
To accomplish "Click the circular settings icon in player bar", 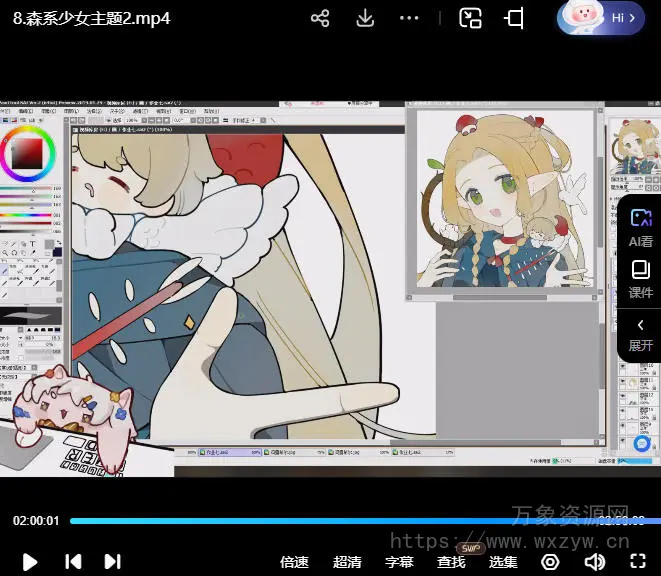I will [x=551, y=562].
